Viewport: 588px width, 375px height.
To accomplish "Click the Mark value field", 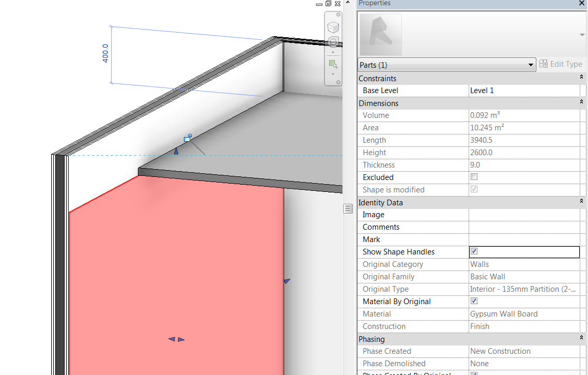I will click(524, 239).
